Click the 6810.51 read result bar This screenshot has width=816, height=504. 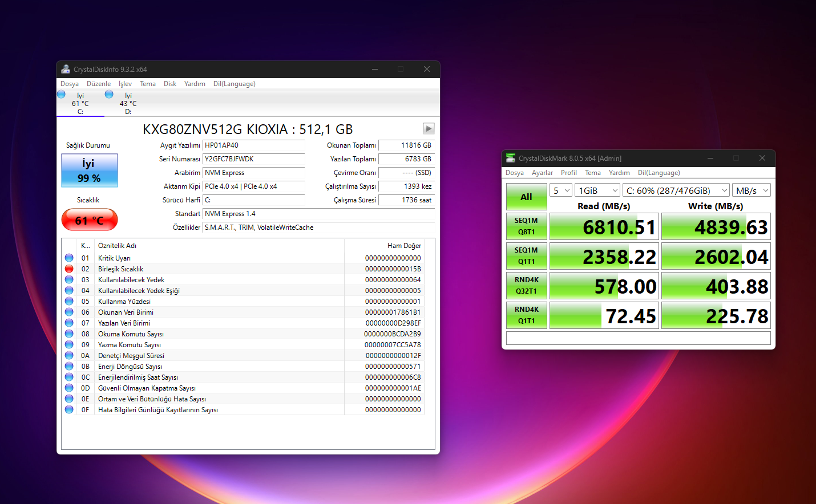pyautogui.click(x=604, y=226)
